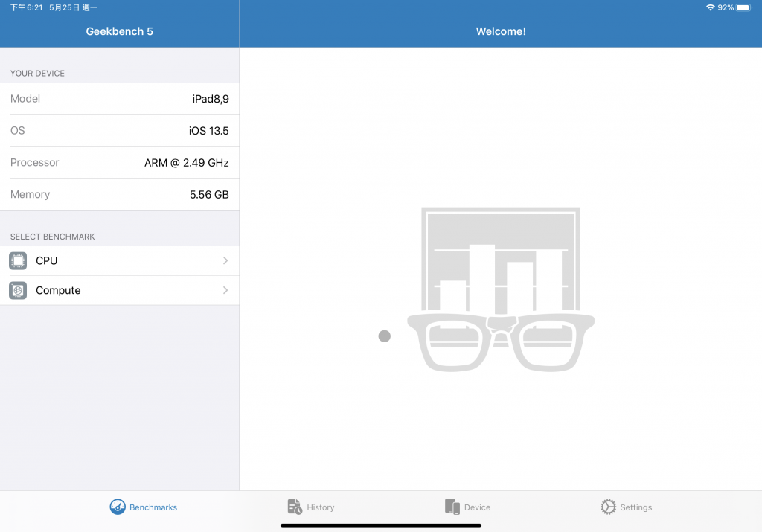Tap the Memory 5.56 GB row
Viewport: 762px width, 532px height.
(x=120, y=194)
